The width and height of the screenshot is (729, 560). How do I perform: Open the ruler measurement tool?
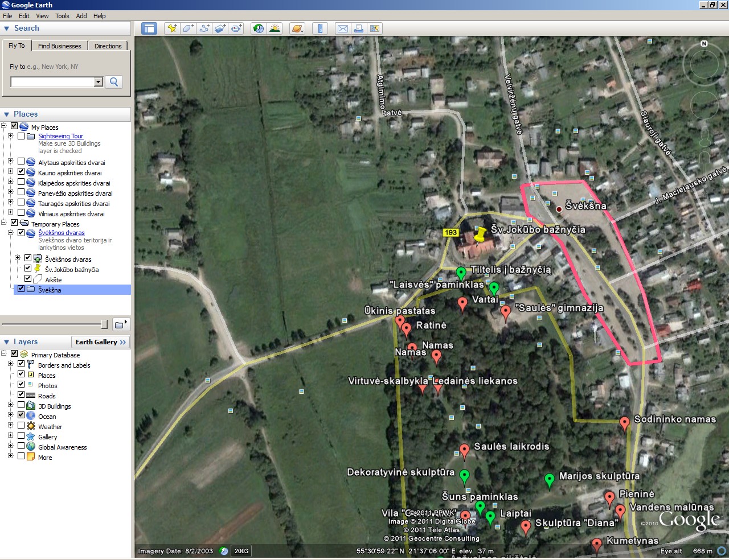(320, 28)
